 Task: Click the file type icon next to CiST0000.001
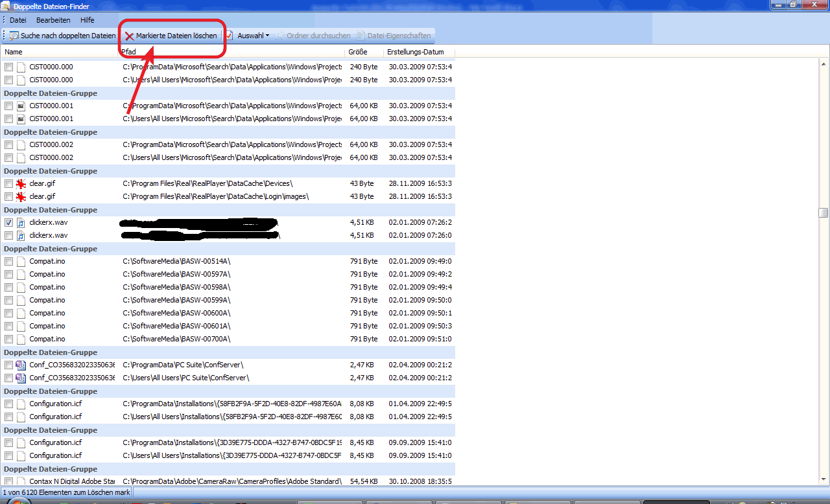(21, 106)
